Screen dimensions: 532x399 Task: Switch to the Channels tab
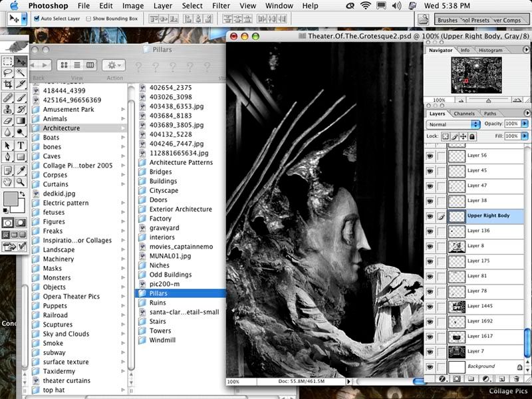[464, 114]
